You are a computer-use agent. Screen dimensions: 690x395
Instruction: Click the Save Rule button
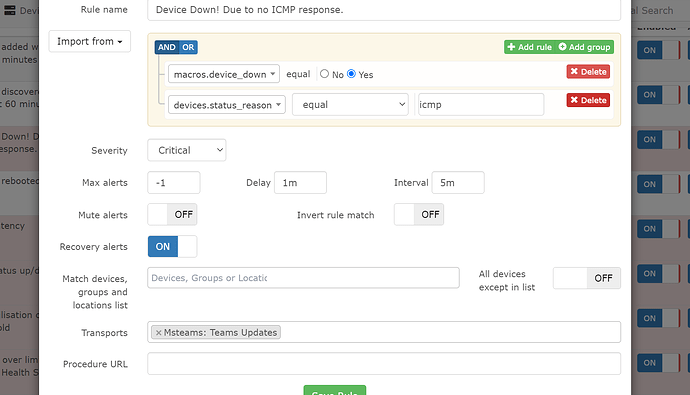pos(334,391)
